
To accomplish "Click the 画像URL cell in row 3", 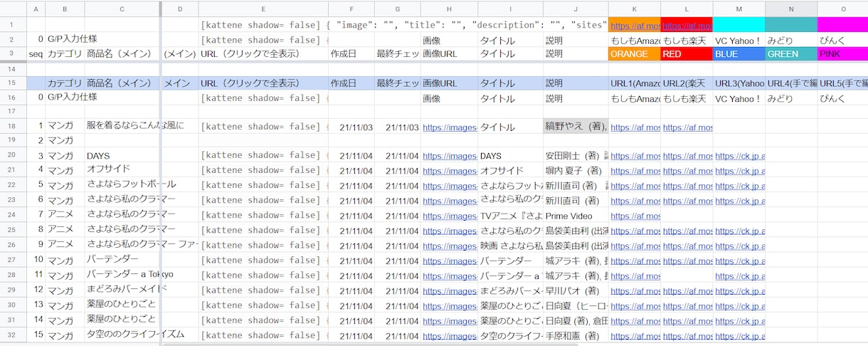I will (x=449, y=54).
